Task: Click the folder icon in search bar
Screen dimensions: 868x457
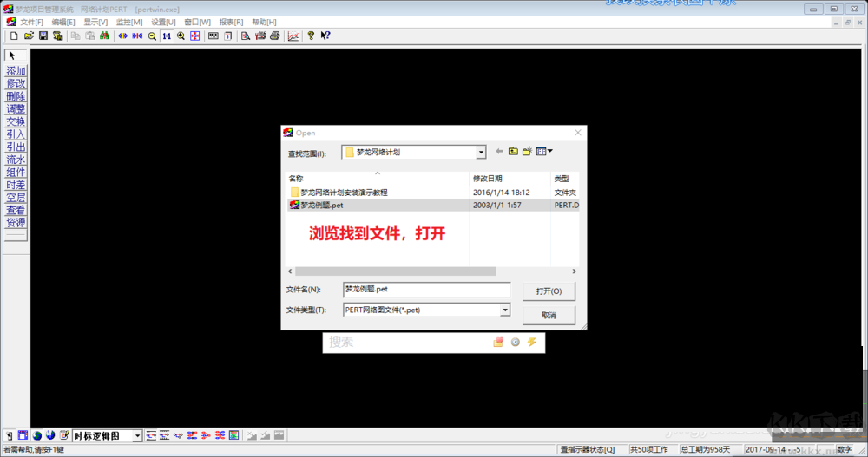Action: (x=498, y=342)
